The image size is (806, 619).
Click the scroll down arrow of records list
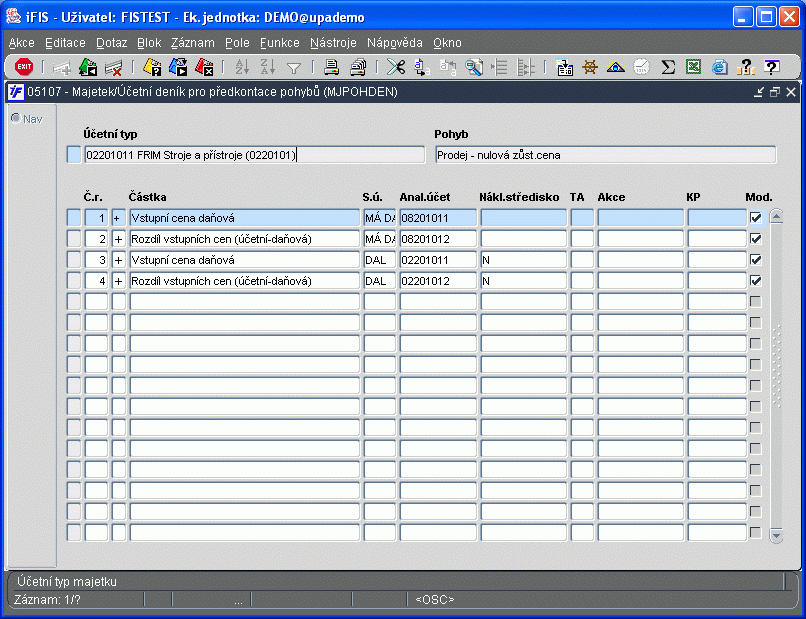776,536
